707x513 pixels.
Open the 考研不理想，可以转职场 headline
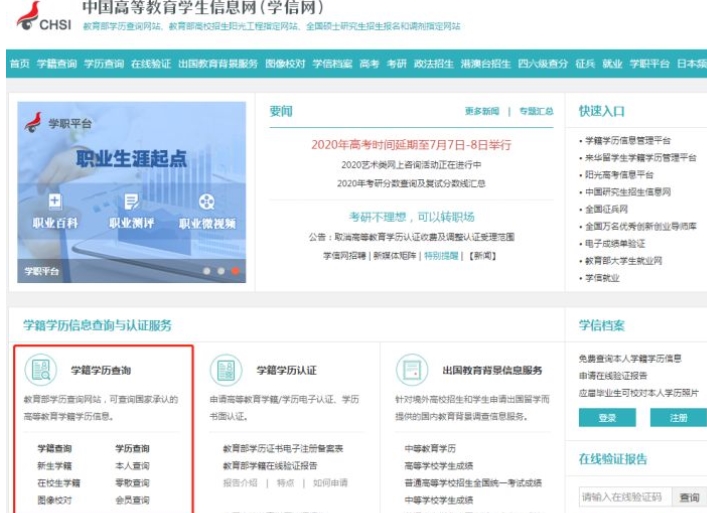coord(411,217)
